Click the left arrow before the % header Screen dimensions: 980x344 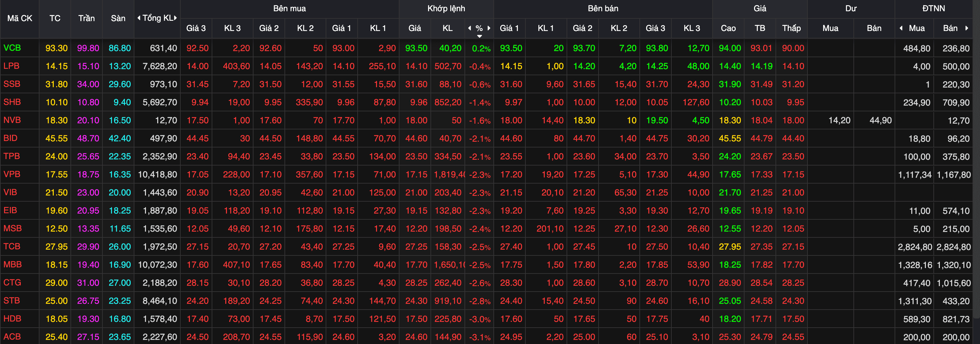click(470, 28)
